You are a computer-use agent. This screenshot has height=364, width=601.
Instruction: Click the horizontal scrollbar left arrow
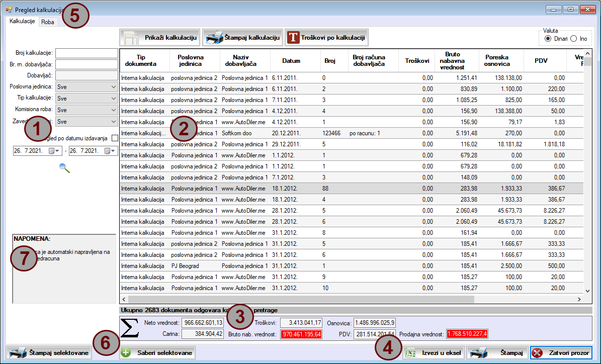pos(124,299)
